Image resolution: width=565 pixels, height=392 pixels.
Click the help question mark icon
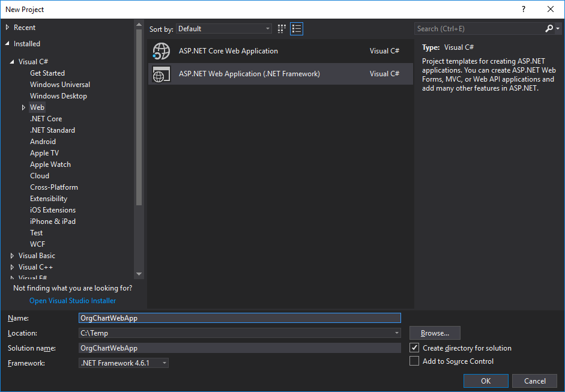point(524,10)
